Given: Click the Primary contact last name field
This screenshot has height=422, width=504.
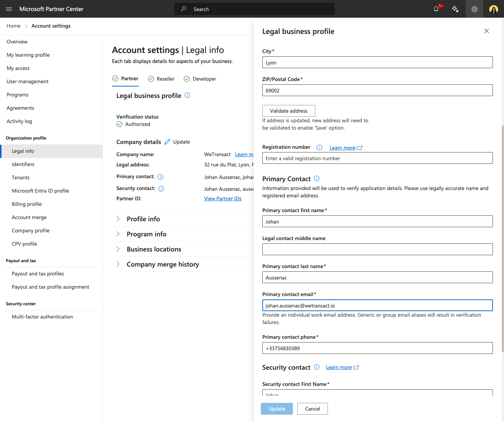Looking at the screenshot, I should click(378, 277).
